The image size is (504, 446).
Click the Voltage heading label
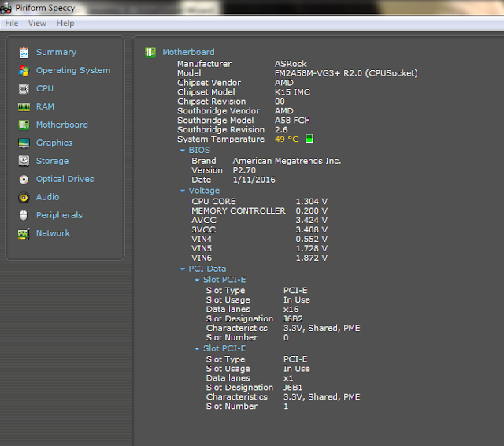tap(204, 191)
